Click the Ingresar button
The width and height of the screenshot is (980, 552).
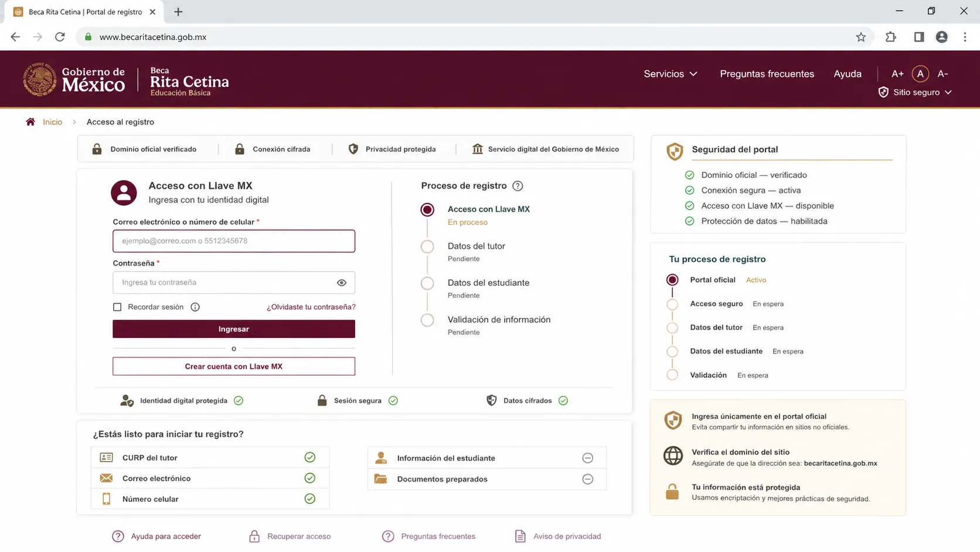[234, 329]
